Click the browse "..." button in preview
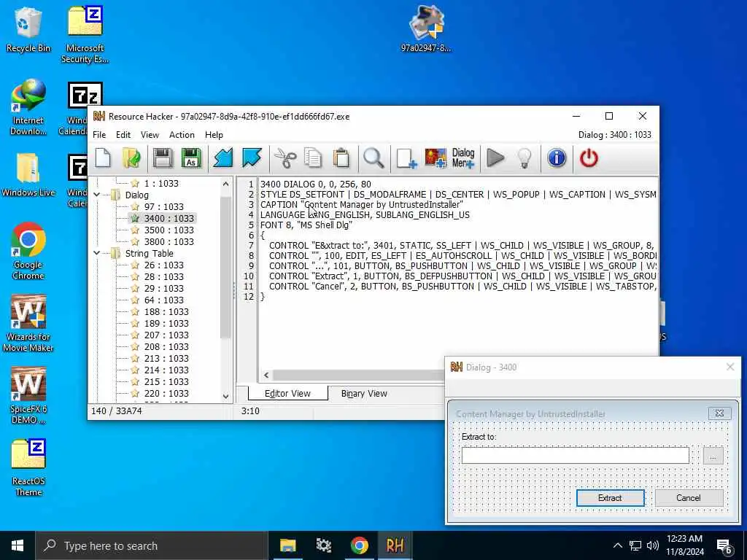This screenshot has width=747, height=560. (713, 456)
